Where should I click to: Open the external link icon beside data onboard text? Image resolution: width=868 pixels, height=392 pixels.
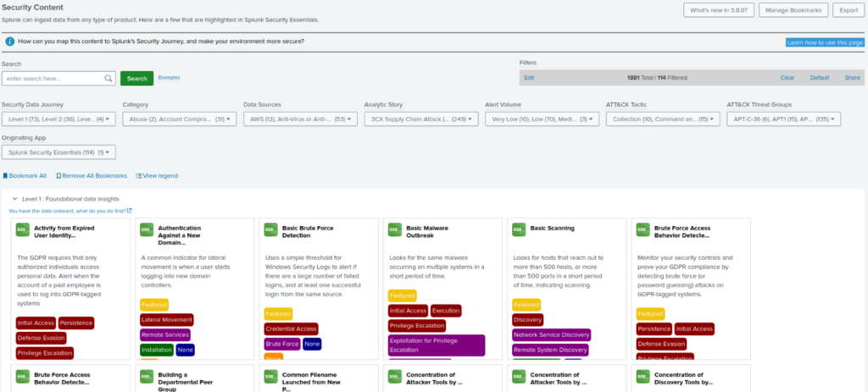point(130,211)
